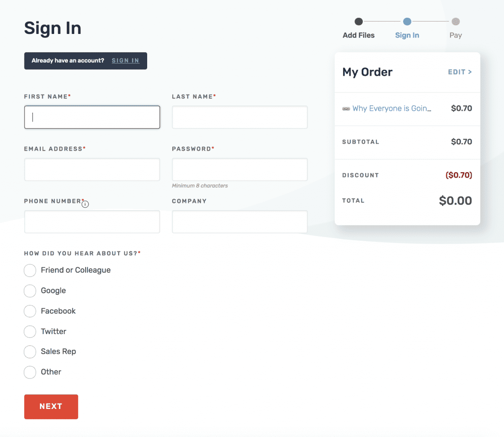Click the Pay step label
The height and width of the screenshot is (437, 504).
(456, 35)
